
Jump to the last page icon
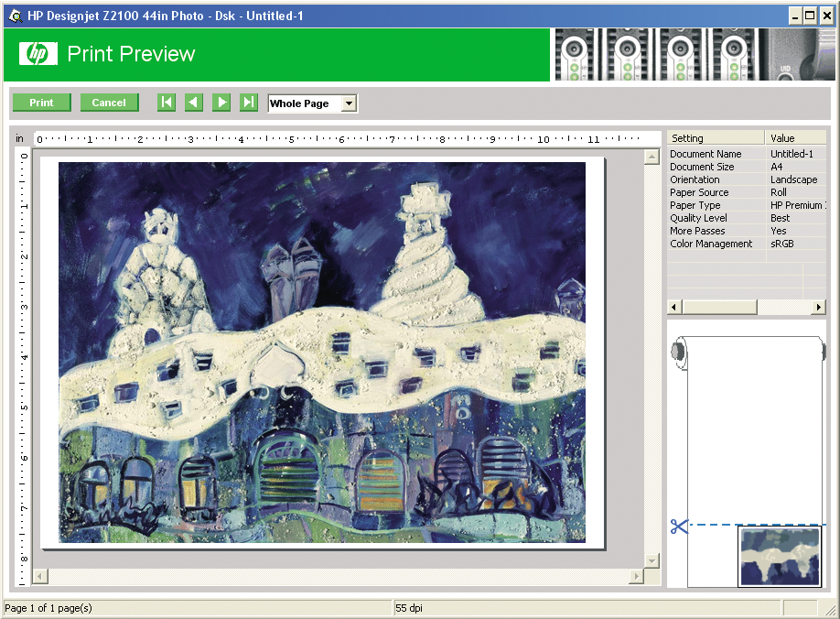[249, 103]
